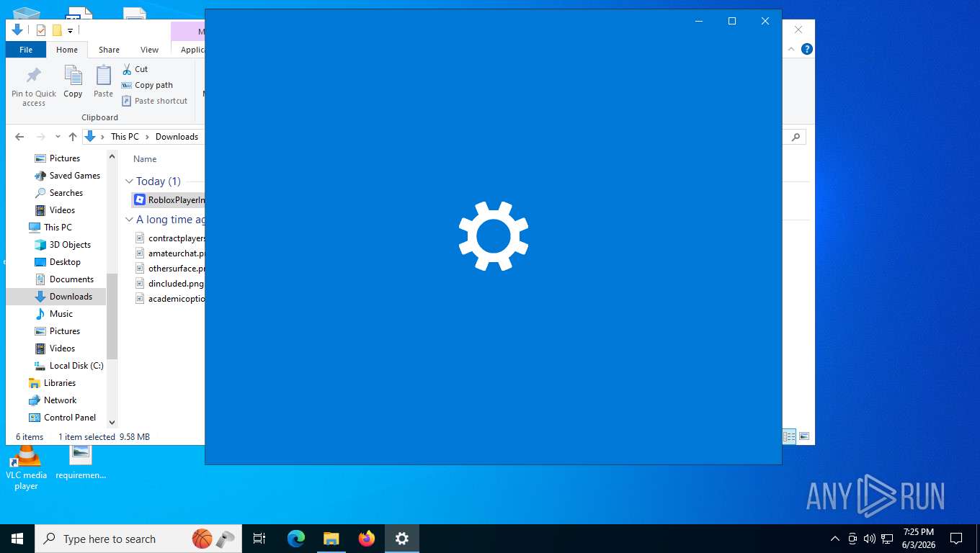The image size is (980, 553).
Task: Click navigation pane scrollbar up arrow
Action: (x=112, y=156)
